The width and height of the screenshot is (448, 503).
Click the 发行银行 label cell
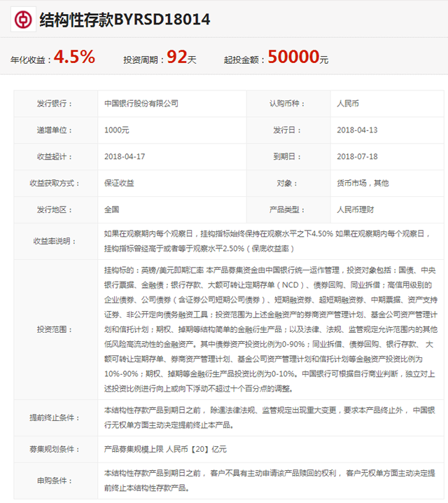click(56, 104)
